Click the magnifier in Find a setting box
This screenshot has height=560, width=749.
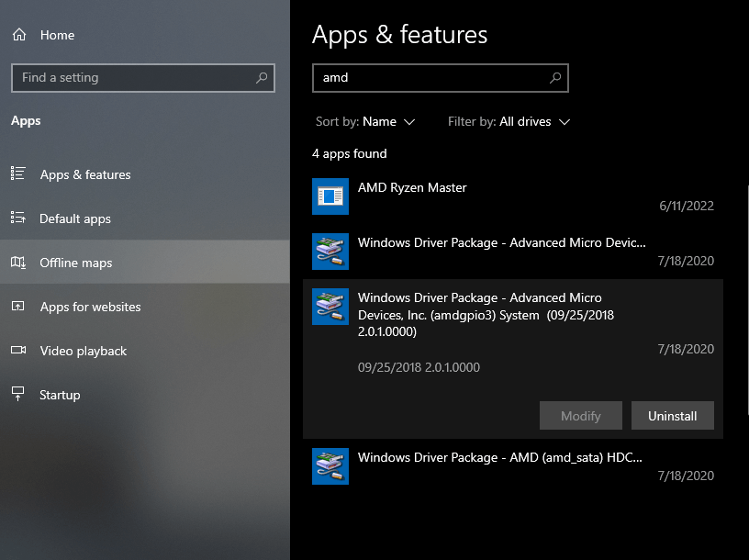coord(262,77)
